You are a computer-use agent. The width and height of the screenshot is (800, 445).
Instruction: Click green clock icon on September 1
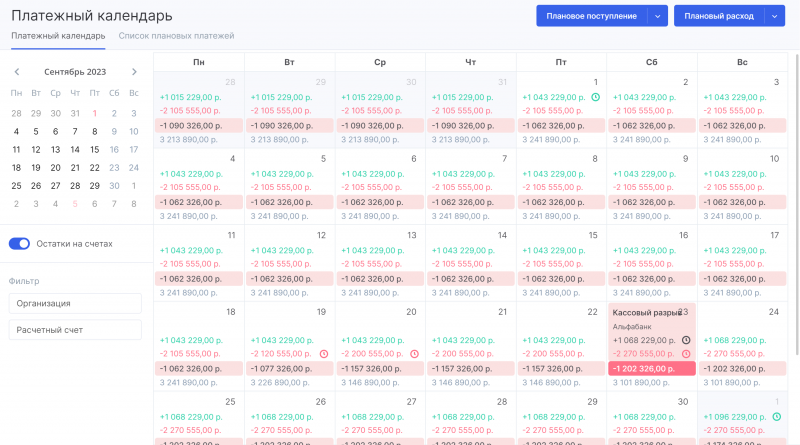click(x=595, y=97)
